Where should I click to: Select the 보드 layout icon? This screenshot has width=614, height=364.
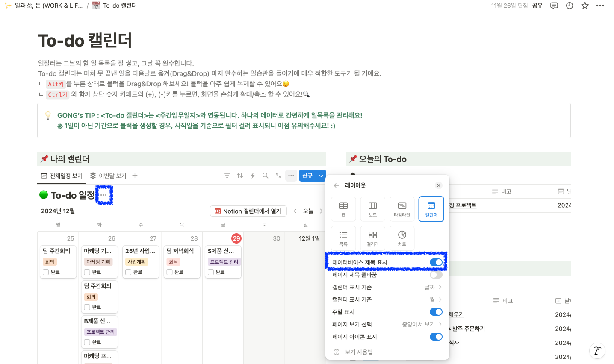click(x=372, y=209)
